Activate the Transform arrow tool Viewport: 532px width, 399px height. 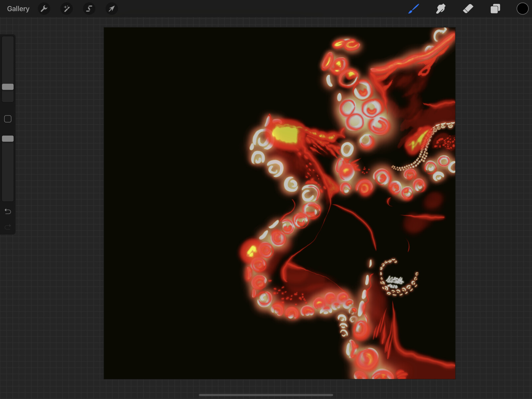(x=112, y=9)
